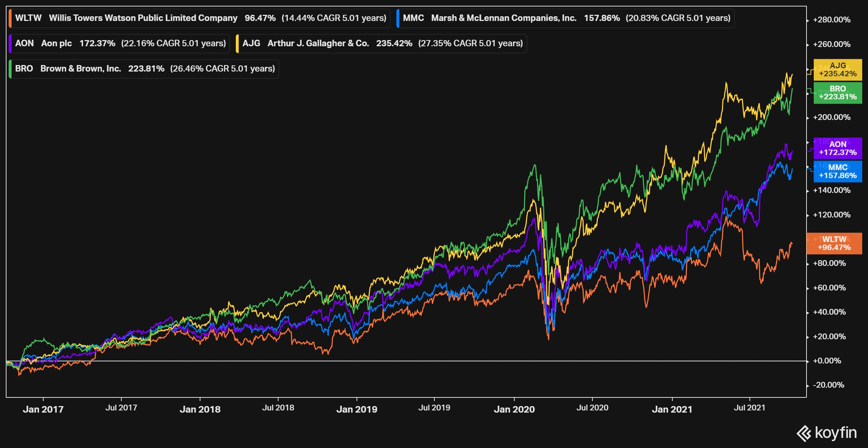Click the +120.00% y-axis label
Image resolution: width=868 pixels, height=448 pixels.
pos(832,215)
